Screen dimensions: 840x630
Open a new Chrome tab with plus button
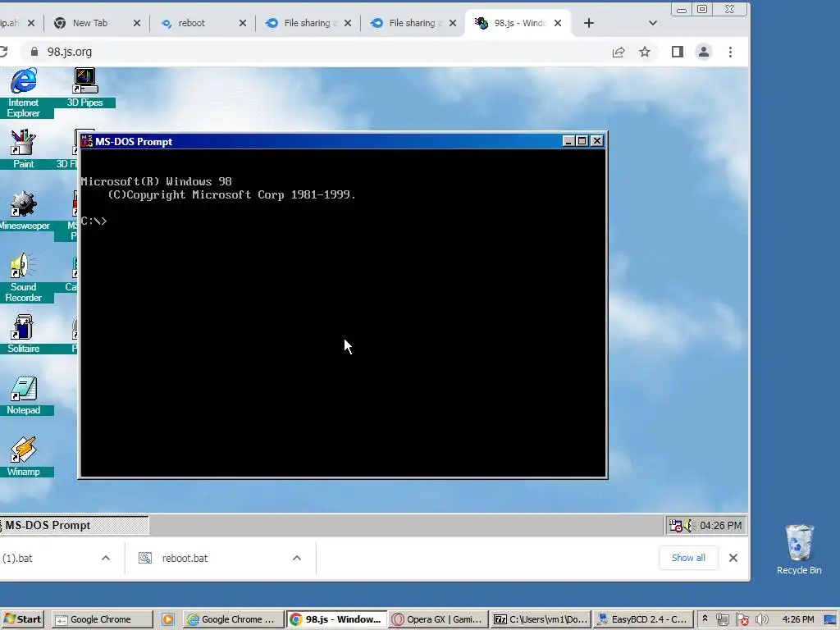[589, 23]
